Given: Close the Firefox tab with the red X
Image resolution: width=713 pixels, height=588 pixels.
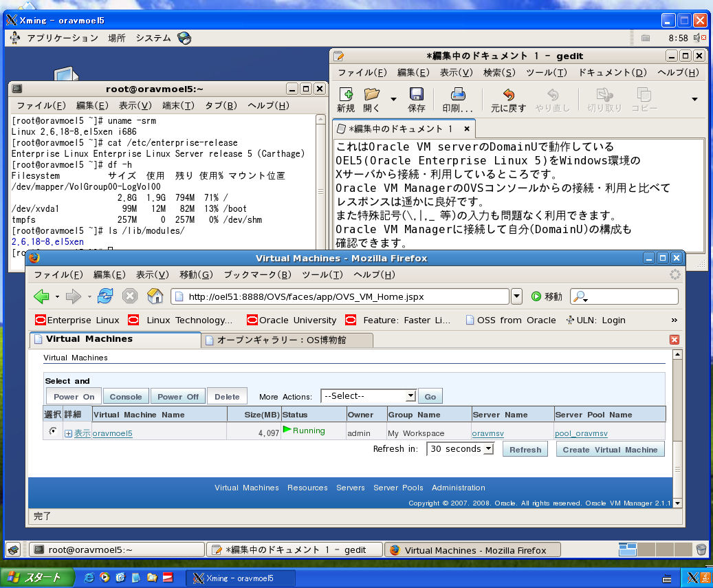Looking at the screenshot, I should pos(674,340).
